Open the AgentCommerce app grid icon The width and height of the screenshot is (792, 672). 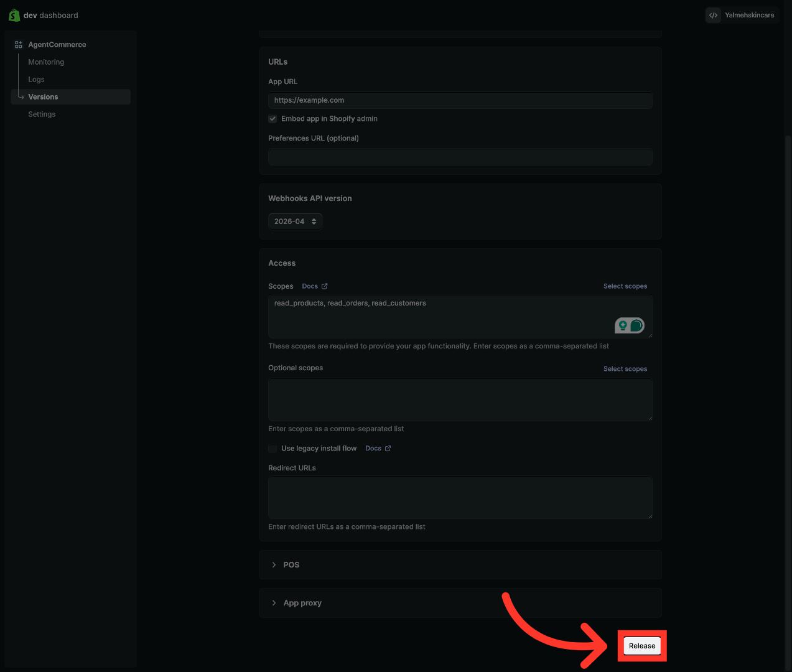pos(19,45)
